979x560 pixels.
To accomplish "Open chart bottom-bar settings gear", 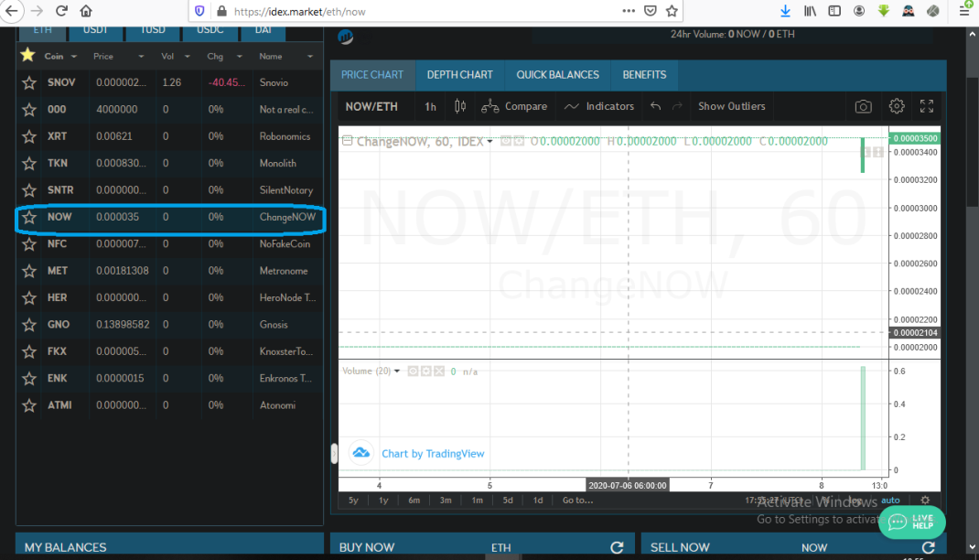I will click(x=925, y=501).
